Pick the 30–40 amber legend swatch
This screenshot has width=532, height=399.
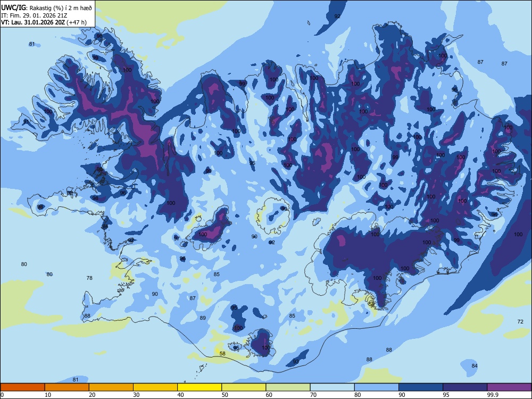155,387
